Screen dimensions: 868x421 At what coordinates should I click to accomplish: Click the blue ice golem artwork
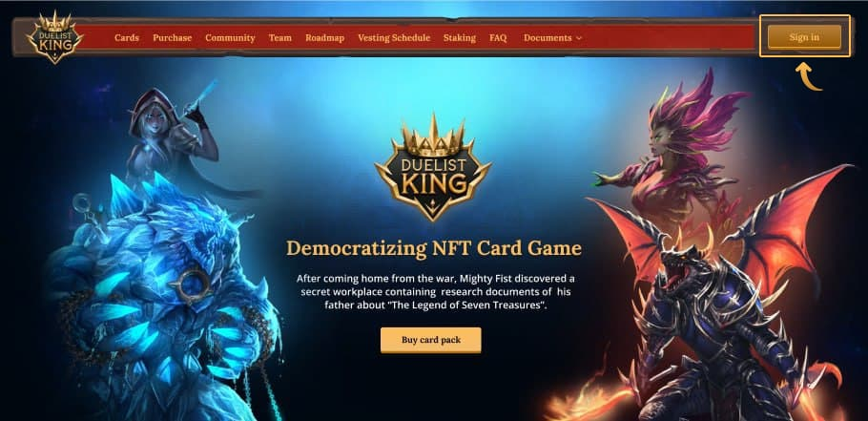(x=166, y=299)
